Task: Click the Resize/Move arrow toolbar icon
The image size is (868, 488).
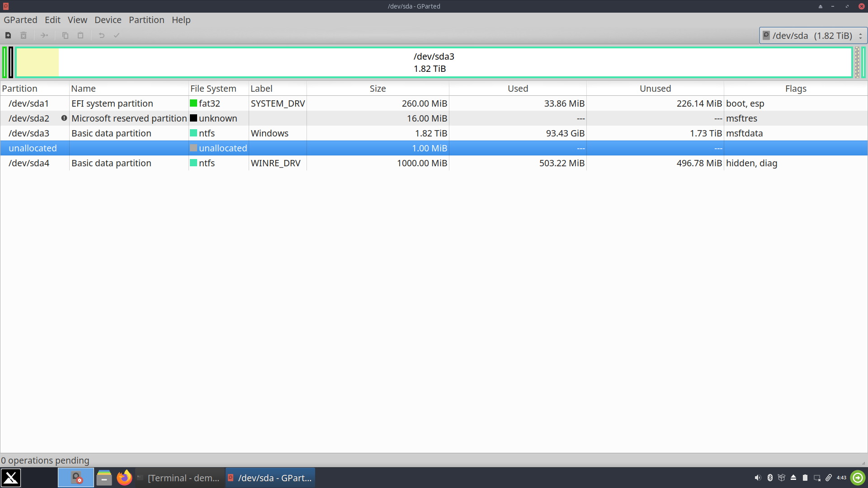Action: 44,35
